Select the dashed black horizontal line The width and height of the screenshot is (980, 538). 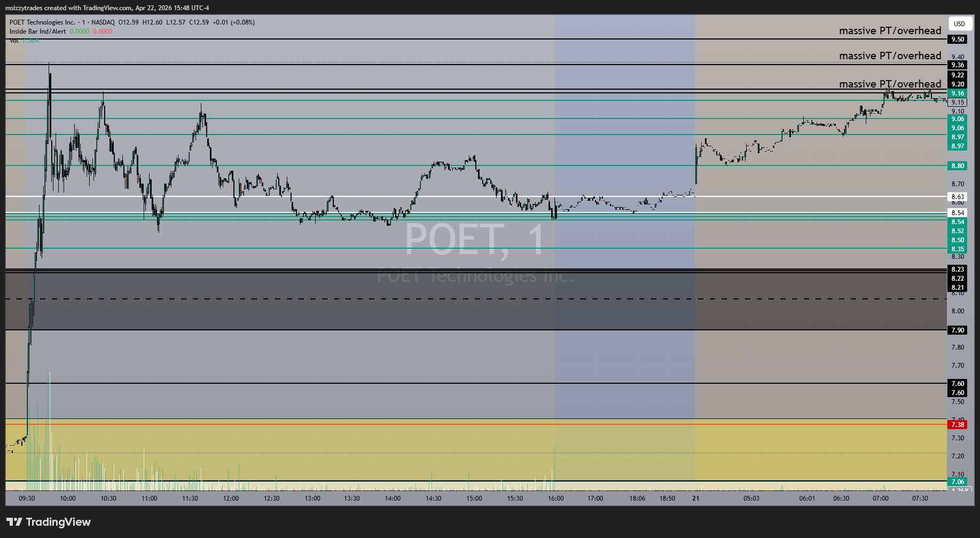point(476,299)
